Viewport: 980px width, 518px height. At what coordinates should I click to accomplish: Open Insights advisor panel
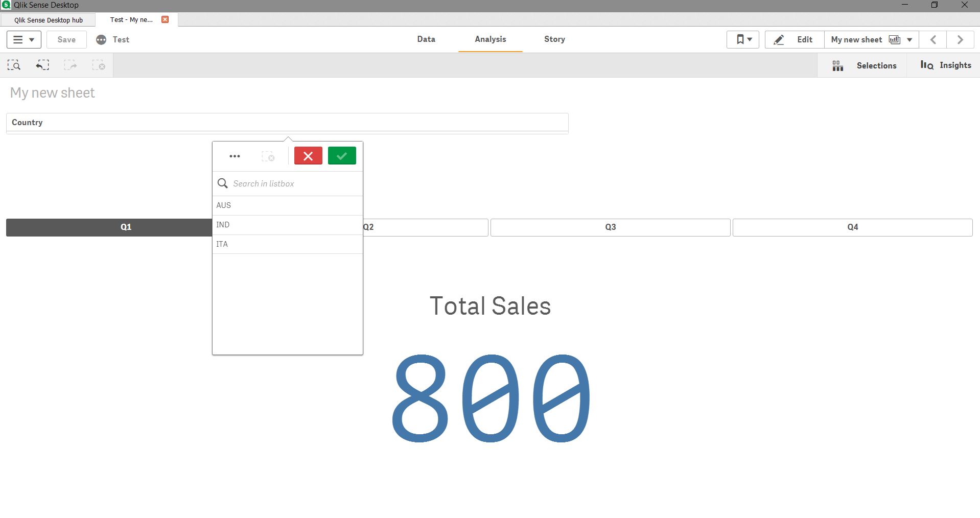point(945,65)
